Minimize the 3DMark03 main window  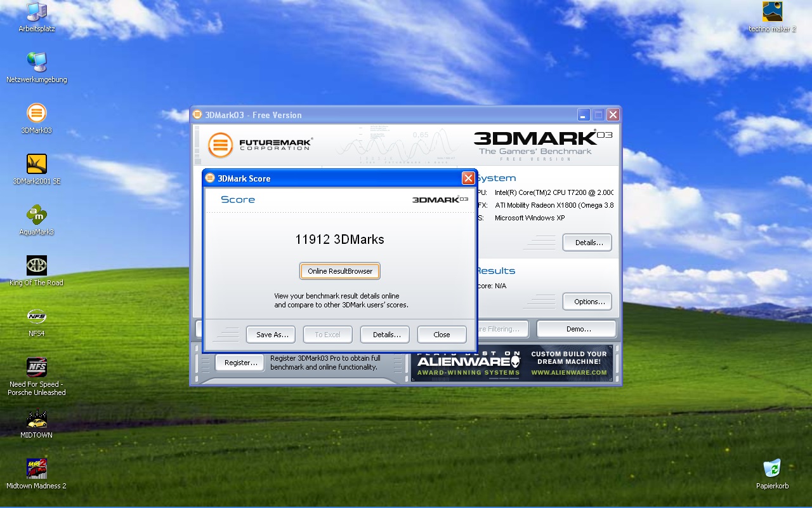[x=584, y=115]
